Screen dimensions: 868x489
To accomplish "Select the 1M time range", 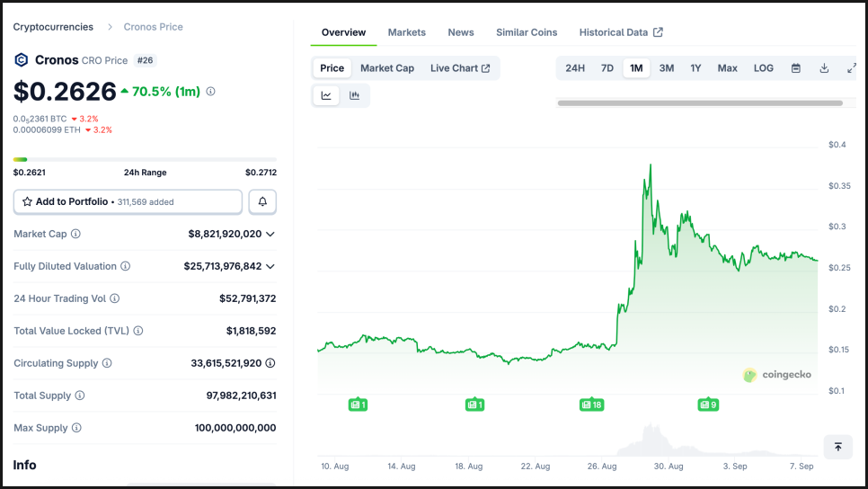I will pos(636,68).
